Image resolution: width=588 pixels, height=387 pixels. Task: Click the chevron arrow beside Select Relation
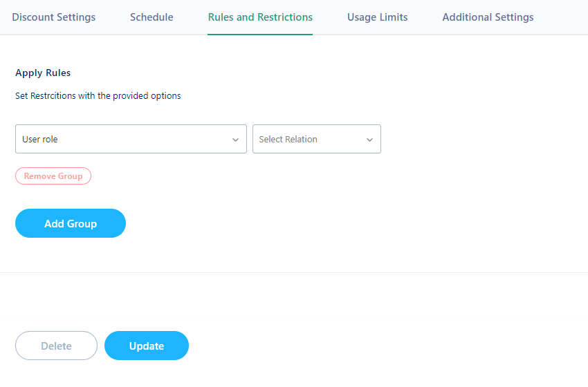click(370, 140)
